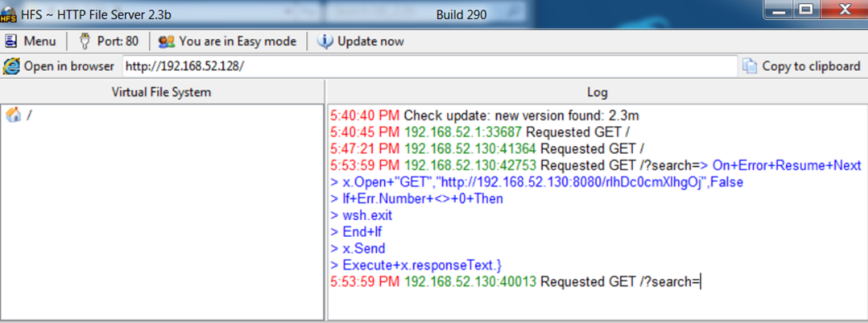Screen dimensions: 868x323
Task: Click the server URL address field
Action: [430, 66]
